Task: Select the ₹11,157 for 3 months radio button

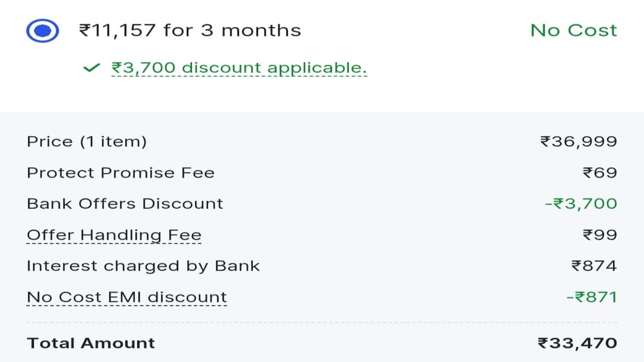Action: pos(42,31)
